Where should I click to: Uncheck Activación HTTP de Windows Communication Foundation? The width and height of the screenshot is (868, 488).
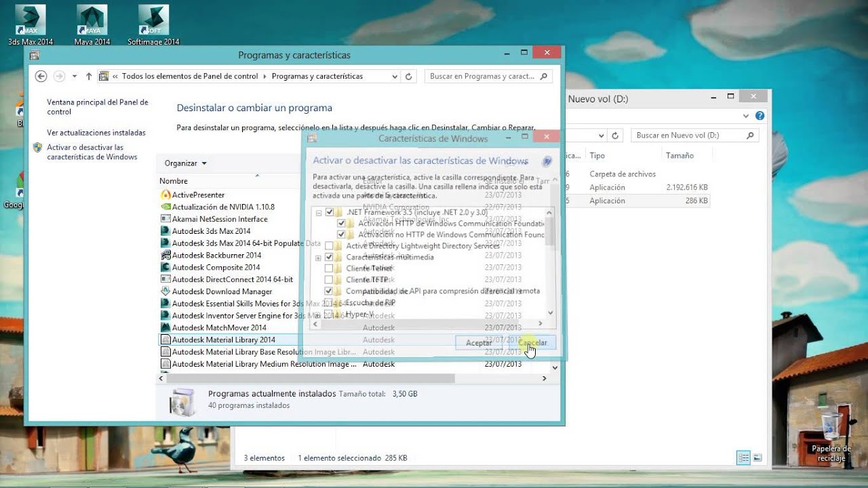pyautogui.click(x=341, y=224)
